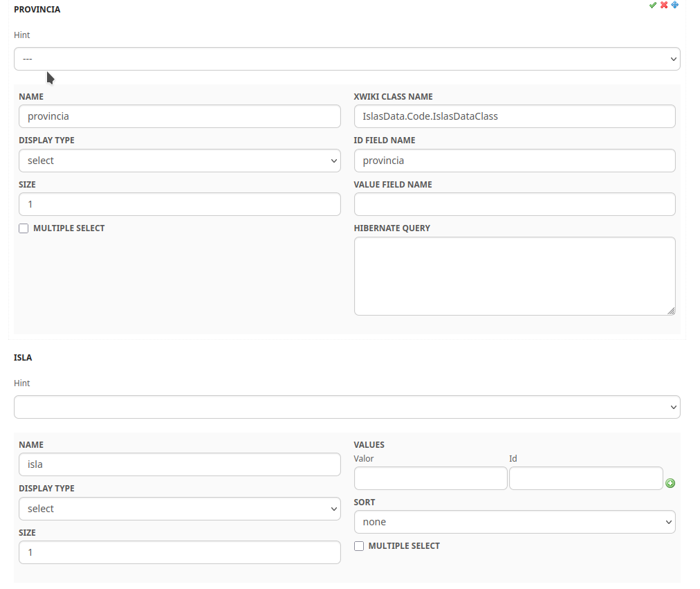Screen dimensions: 700x589
Task: Toggle Multiple Select checkbox under Provincia
Action: pyautogui.click(x=24, y=228)
